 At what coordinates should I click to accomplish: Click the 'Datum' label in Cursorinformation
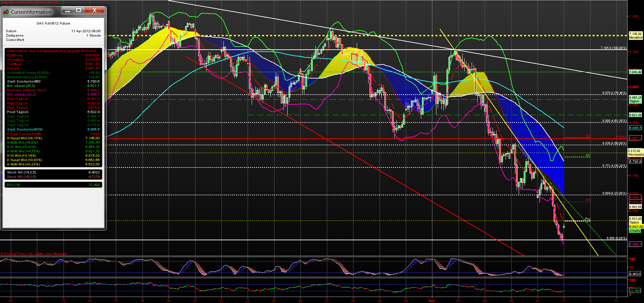11,31
